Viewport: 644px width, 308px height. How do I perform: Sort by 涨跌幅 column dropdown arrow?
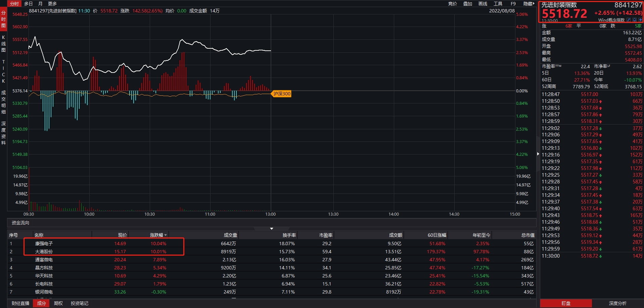[166, 235]
